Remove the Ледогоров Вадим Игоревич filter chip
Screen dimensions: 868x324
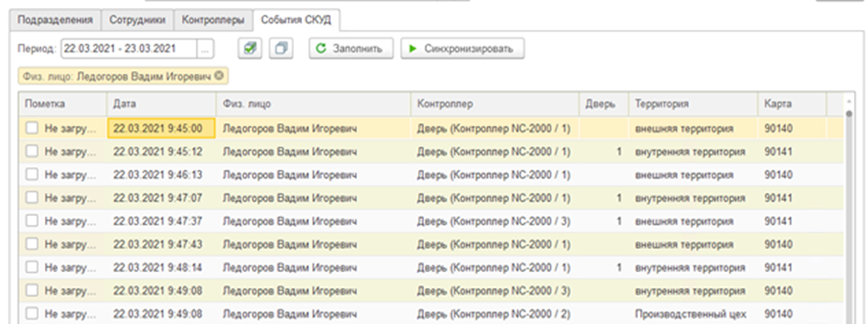(x=219, y=76)
